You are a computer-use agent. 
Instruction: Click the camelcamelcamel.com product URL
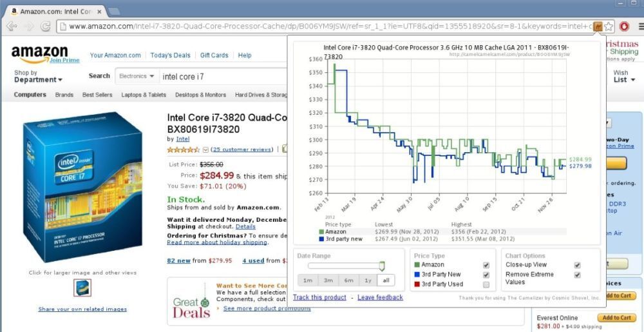[x=509, y=54]
